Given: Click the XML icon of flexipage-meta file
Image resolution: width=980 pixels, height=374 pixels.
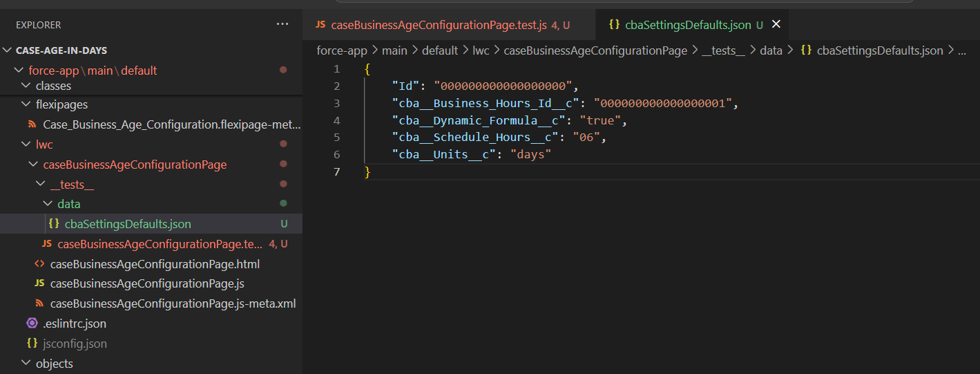Looking at the screenshot, I should tap(32, 124).
